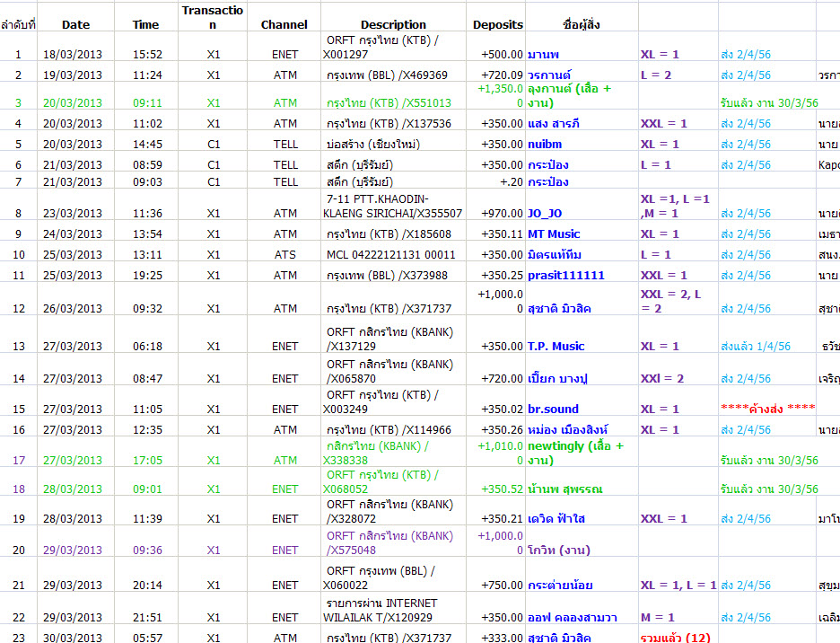The image size is (840, 643).
Task: Click the date cell 18/03/2013
Action: coord(75,48)
